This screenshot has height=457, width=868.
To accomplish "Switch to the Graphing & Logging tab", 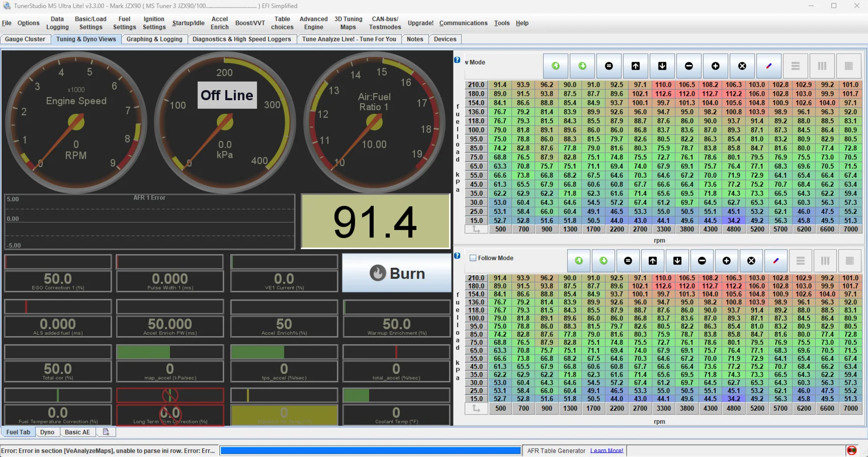I will point(154,39).
